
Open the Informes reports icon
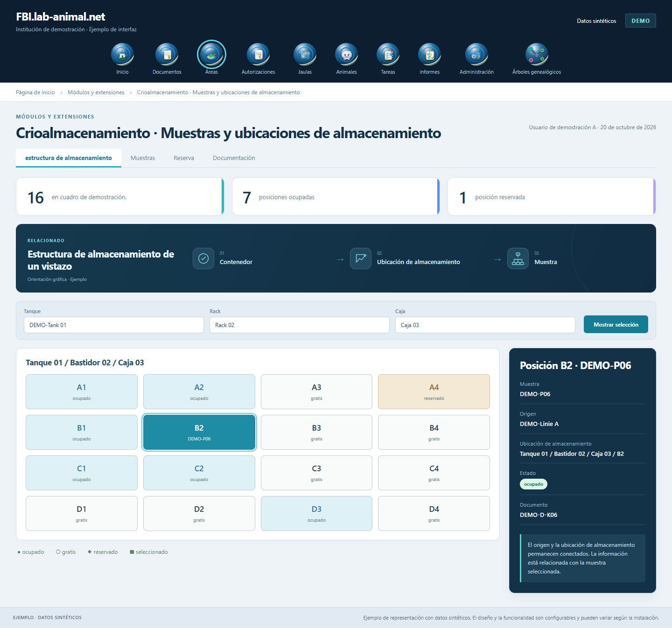point(429,55)
